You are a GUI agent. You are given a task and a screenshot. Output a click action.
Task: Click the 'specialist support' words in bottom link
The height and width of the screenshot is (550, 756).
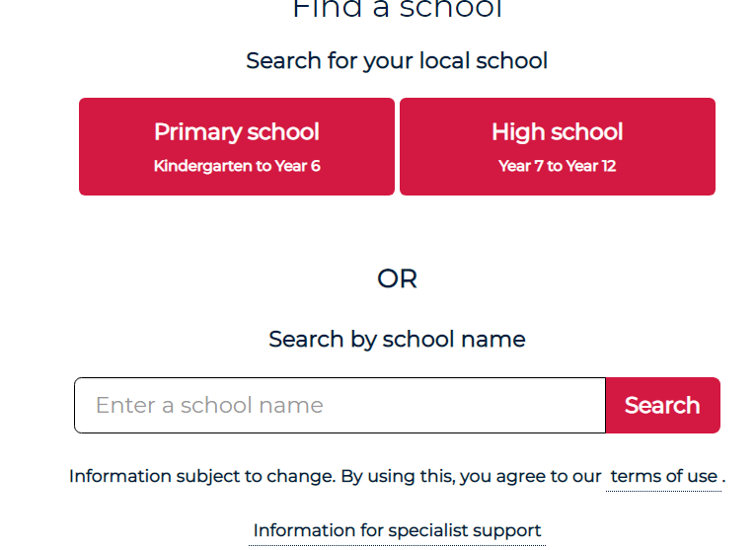tap(465, 530)
